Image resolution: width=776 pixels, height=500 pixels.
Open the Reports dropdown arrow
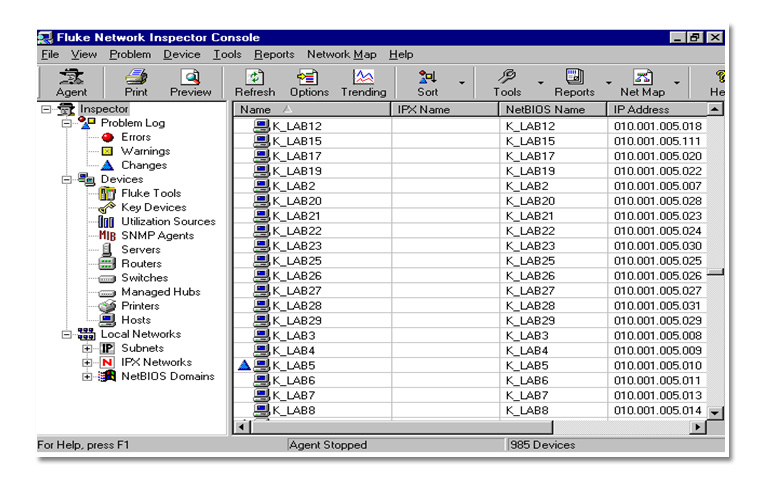coord(609,83)
